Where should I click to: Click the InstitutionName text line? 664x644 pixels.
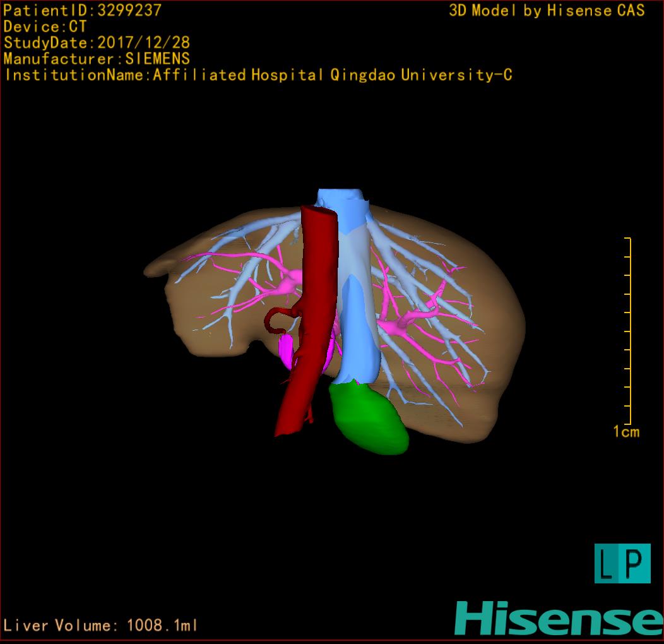[258, 75]
